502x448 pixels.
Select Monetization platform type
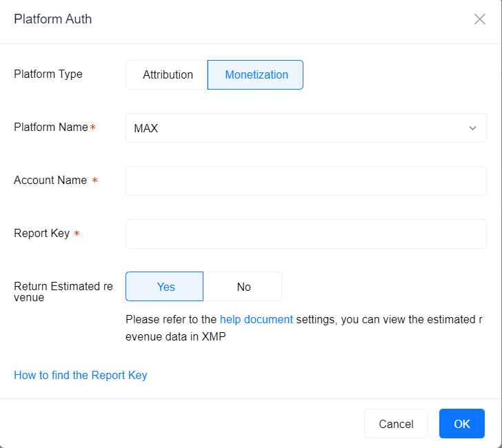[x=255, y=75]
